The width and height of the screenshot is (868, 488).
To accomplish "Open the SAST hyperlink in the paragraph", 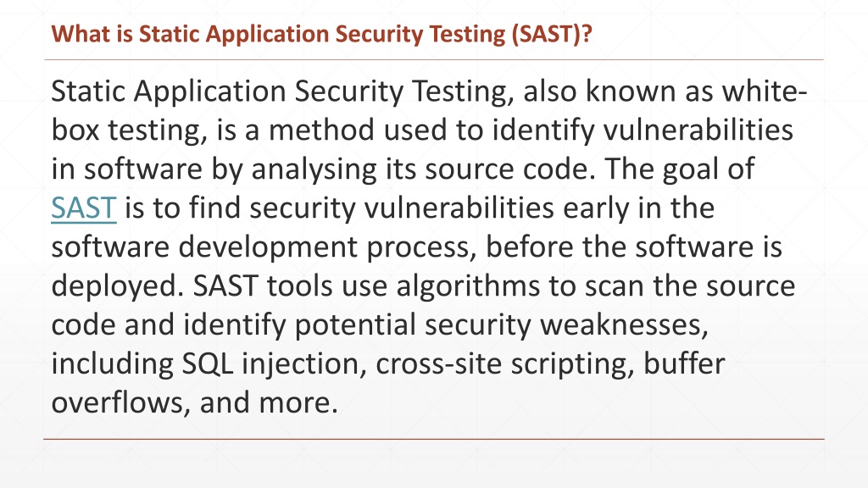I will tap(83, 208).
